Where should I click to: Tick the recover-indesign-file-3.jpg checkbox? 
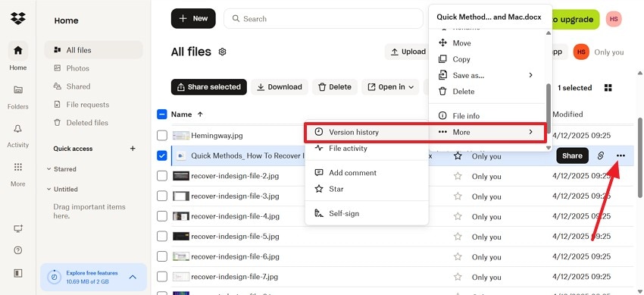click(x=162, y=196)
